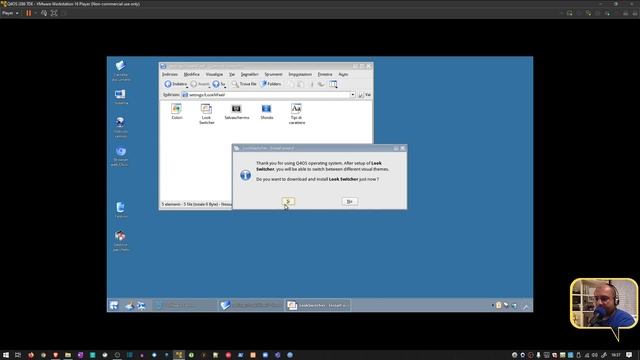This screenshot has height=360, width=640.
Task: Pause the virtual machine in VMware toolbar
Action: pos(29,13)
